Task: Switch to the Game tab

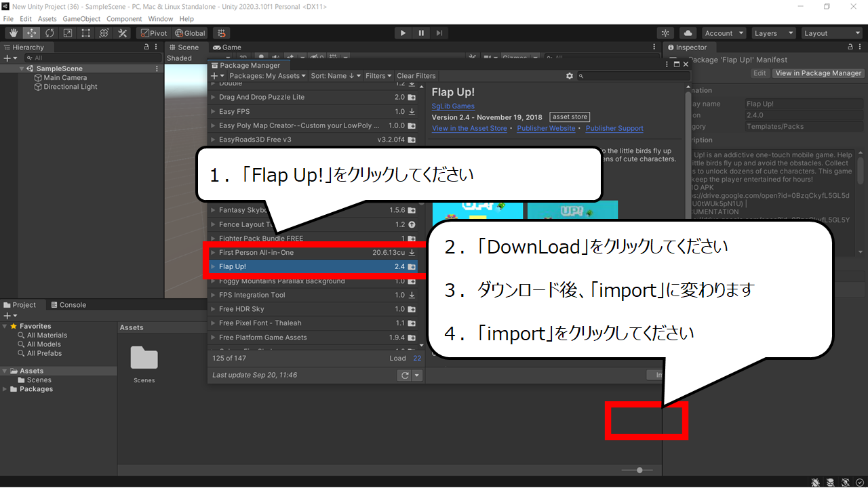Action: coord(227,47)
